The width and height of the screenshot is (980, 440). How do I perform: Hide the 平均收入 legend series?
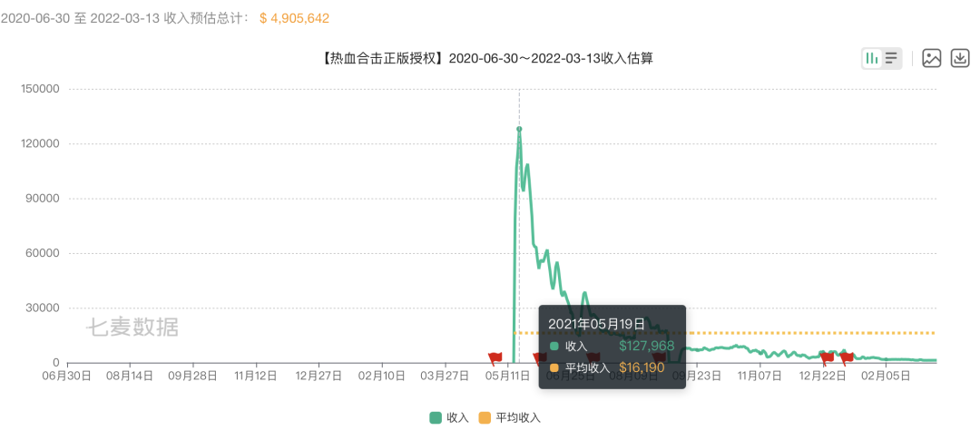tap(509, 417)
